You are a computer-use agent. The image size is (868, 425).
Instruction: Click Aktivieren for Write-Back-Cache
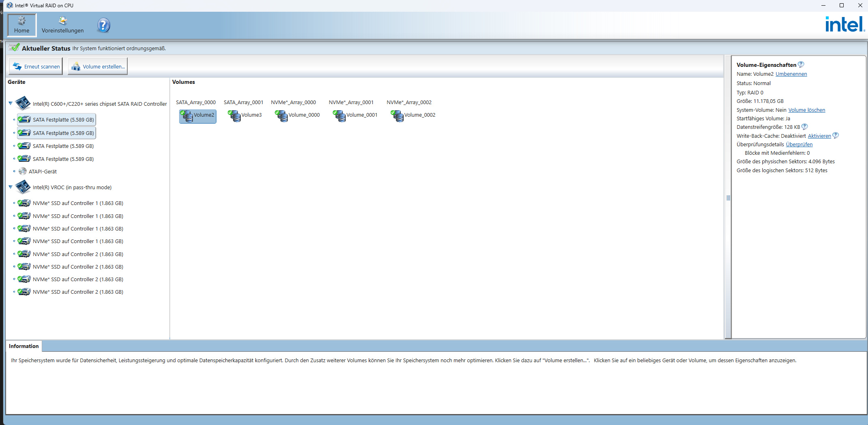[x=819, y=136]
